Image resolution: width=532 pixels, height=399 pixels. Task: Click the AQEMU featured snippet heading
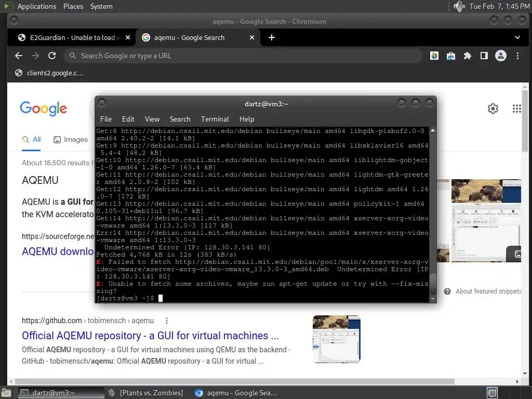[x=40, y=180]
